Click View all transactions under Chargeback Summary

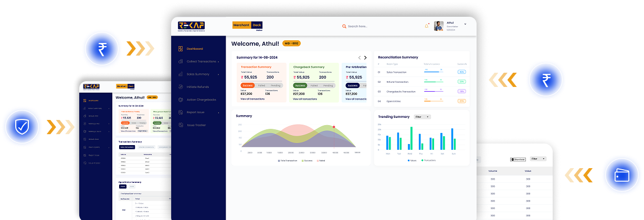click(304, 99)
